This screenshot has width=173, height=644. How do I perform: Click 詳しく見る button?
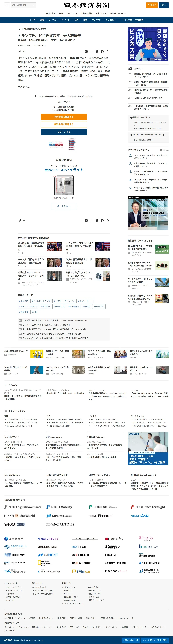(64, 206)
